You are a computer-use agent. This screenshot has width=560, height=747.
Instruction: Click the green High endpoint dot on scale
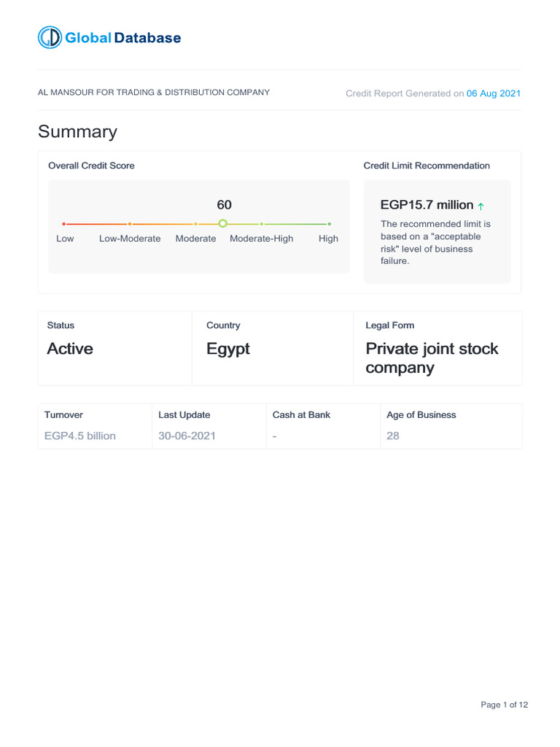tap(330, 224)
